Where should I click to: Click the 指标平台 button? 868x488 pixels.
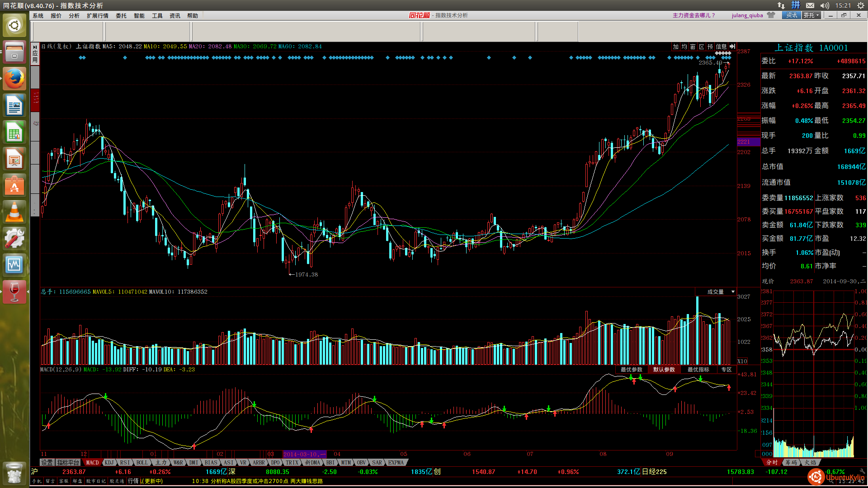click(68, 463)
